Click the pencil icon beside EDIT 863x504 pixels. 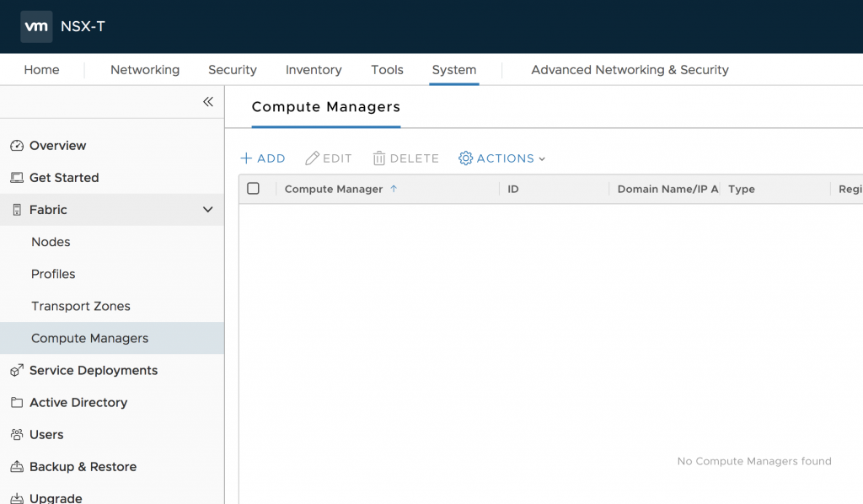pos(312,158)
